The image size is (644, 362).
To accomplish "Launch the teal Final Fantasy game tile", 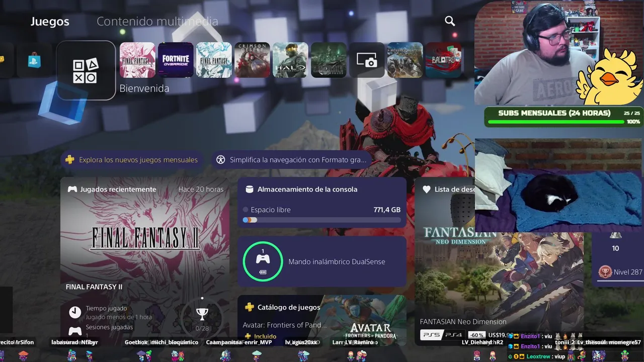I will pos(214,60).
